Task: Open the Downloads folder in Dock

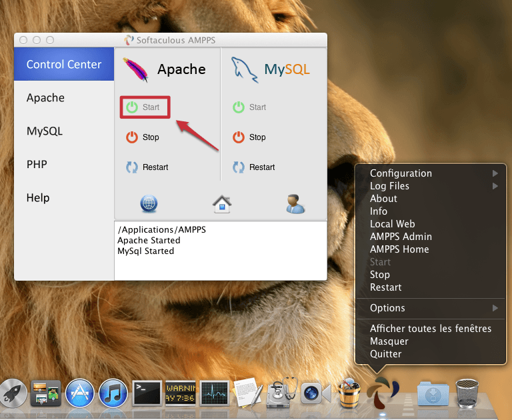Action: [x=433, y=393]
